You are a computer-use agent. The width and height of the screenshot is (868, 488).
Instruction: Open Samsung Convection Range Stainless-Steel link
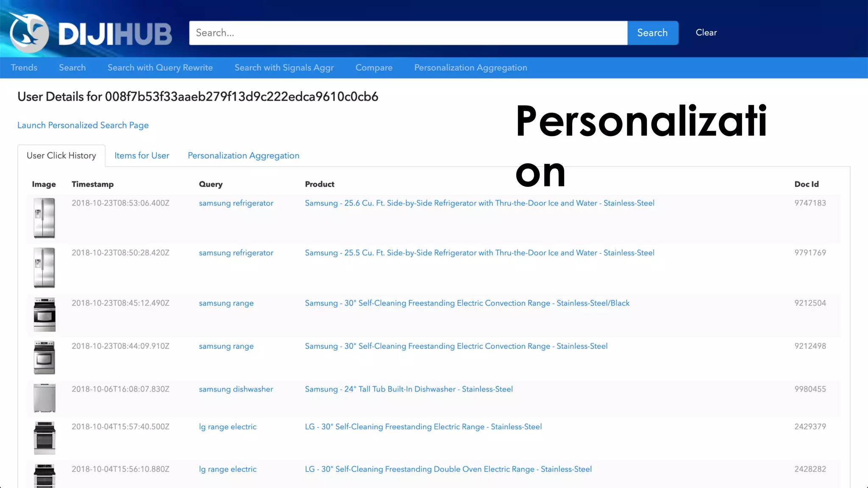coord(456,347)
